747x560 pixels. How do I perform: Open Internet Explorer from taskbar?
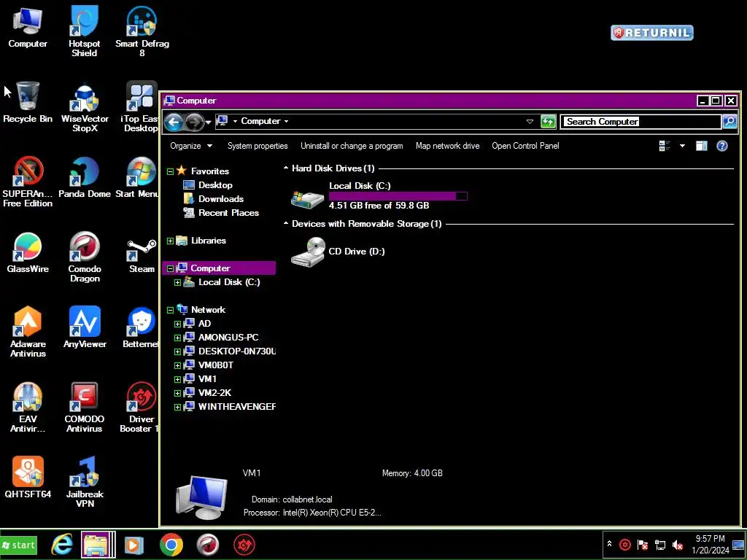pos(62,544)
